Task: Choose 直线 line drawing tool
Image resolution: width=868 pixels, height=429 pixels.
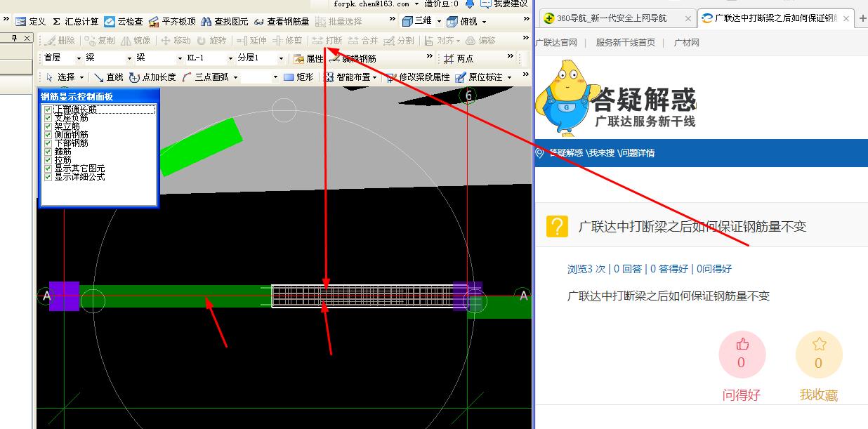Action: (x=109, y=77)
